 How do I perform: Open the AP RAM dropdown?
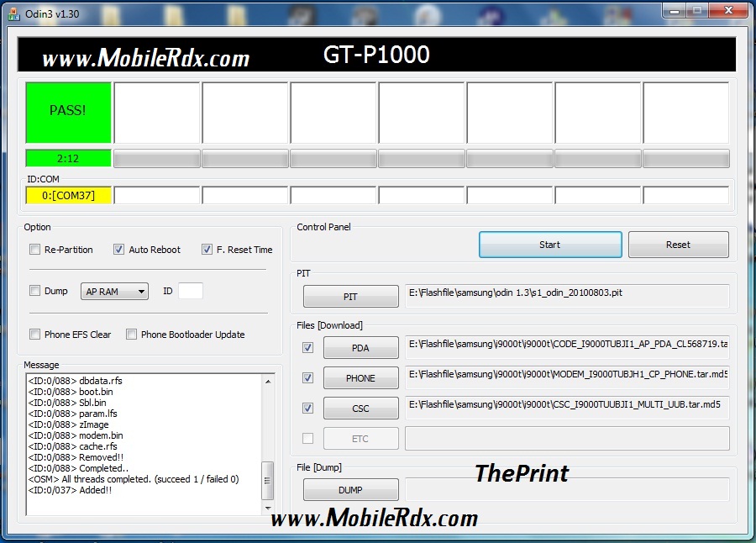(114, 291)
